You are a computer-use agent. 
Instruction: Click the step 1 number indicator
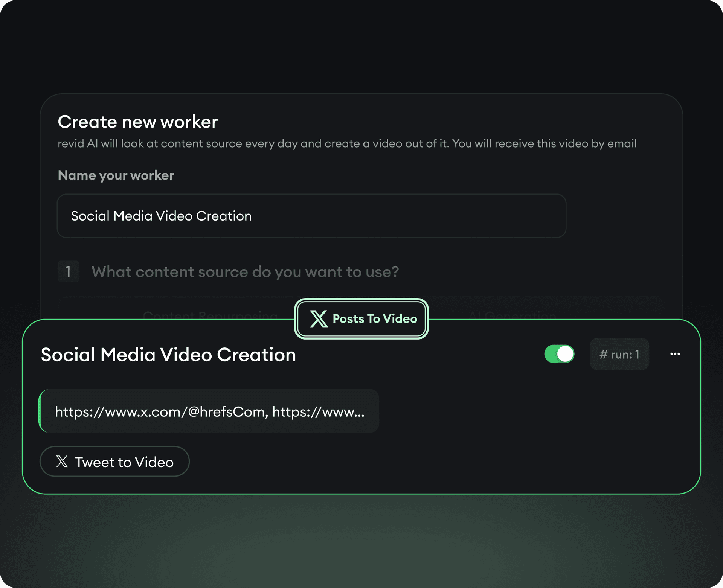point(69,271)
